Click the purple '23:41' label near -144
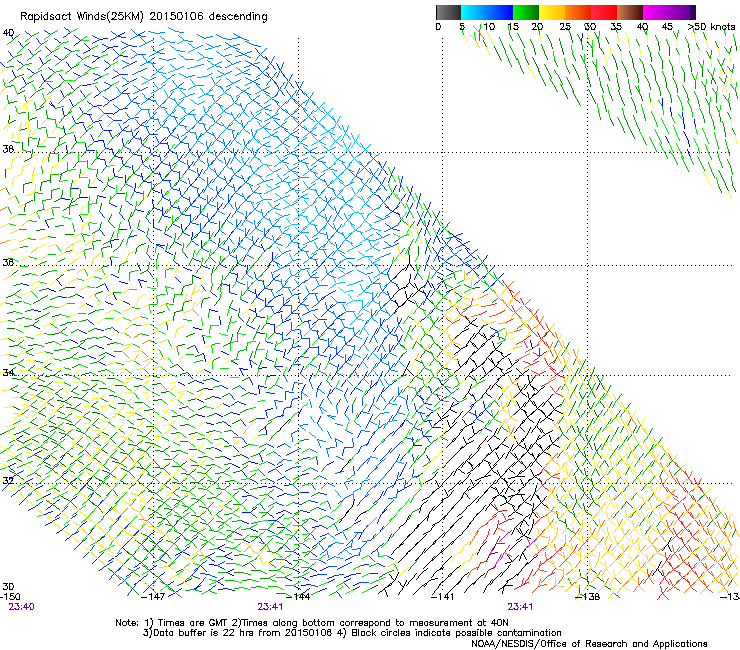 click(x=270, y=607)
